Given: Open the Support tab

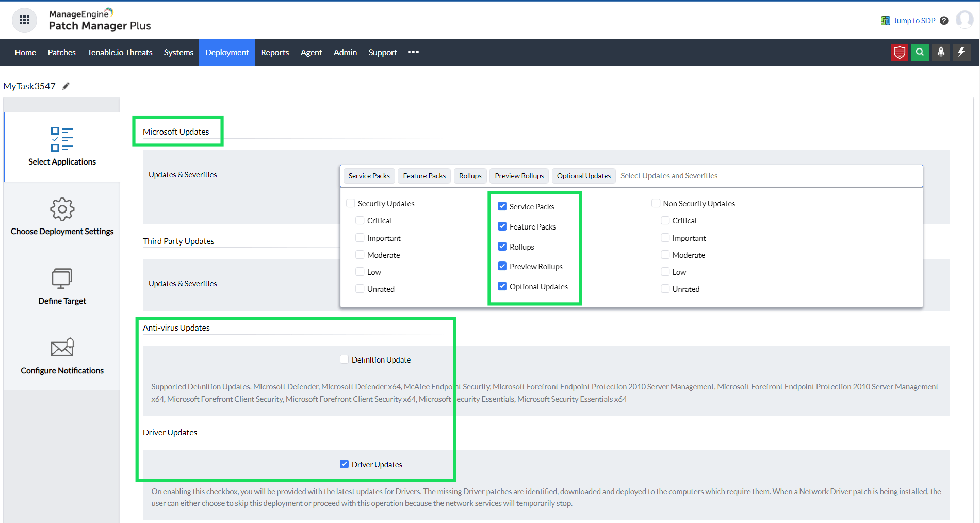Looking at the screenshot, I should (383, 52).
